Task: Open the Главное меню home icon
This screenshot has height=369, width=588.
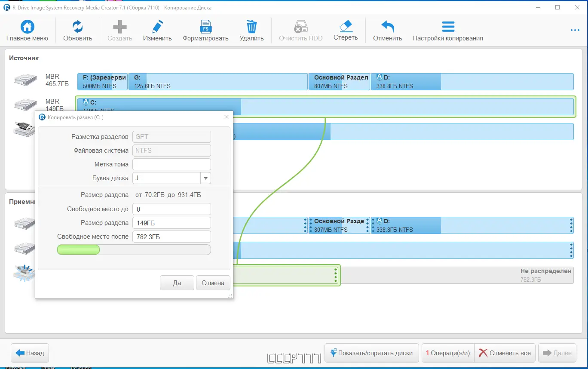Action: (27, 27)
